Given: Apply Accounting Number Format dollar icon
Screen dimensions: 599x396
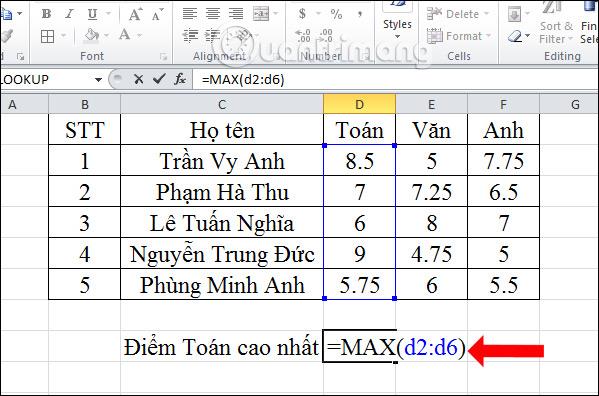Looking at the screenshot, I should 302,14.
